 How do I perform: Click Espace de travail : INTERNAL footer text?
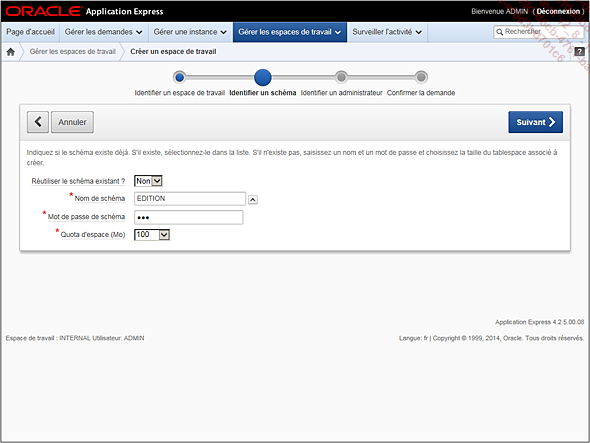click(48, 338)
